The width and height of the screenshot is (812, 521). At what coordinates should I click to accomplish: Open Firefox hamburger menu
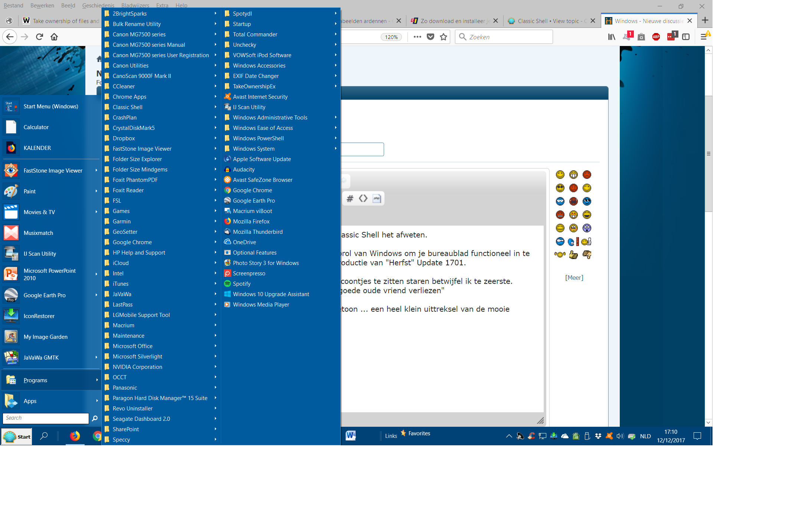(x=704, y=37)
